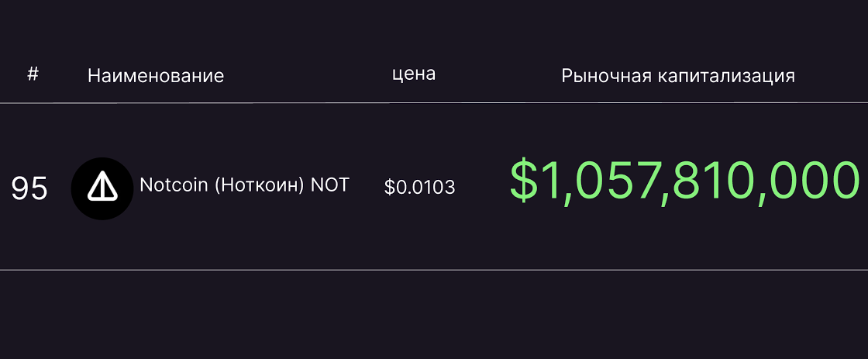Click the blank area beneath the bottom divider
The height and width of the screenshot is (359, 868).
[434, 316]
